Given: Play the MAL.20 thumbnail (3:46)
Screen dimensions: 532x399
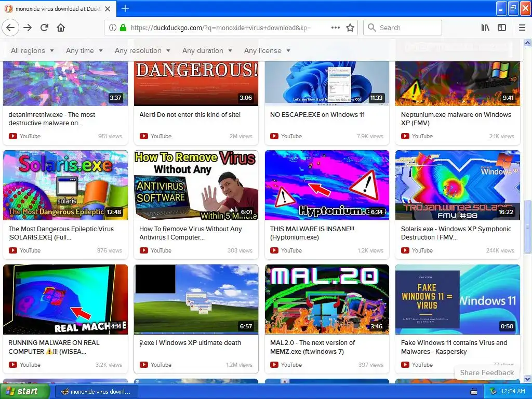Looking at the screenshot, I should point(327,300).
